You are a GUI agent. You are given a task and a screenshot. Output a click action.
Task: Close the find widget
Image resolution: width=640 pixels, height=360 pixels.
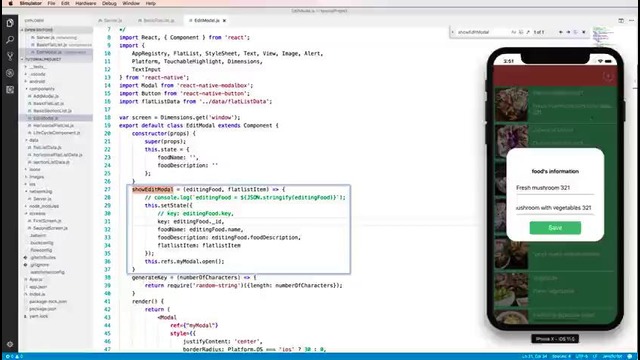584,32
